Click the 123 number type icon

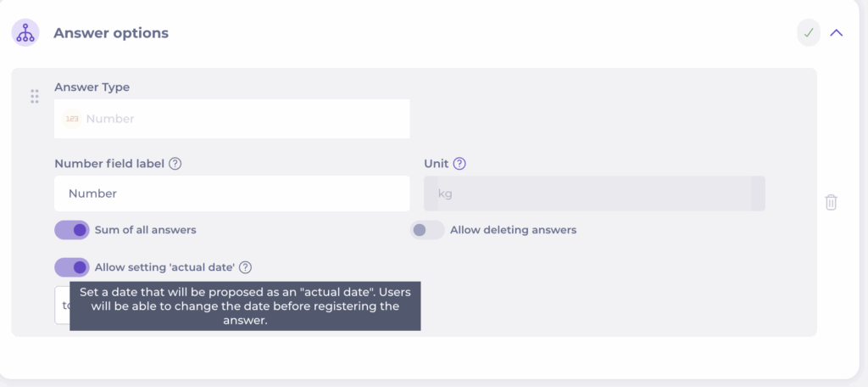[x=72, y=119]
